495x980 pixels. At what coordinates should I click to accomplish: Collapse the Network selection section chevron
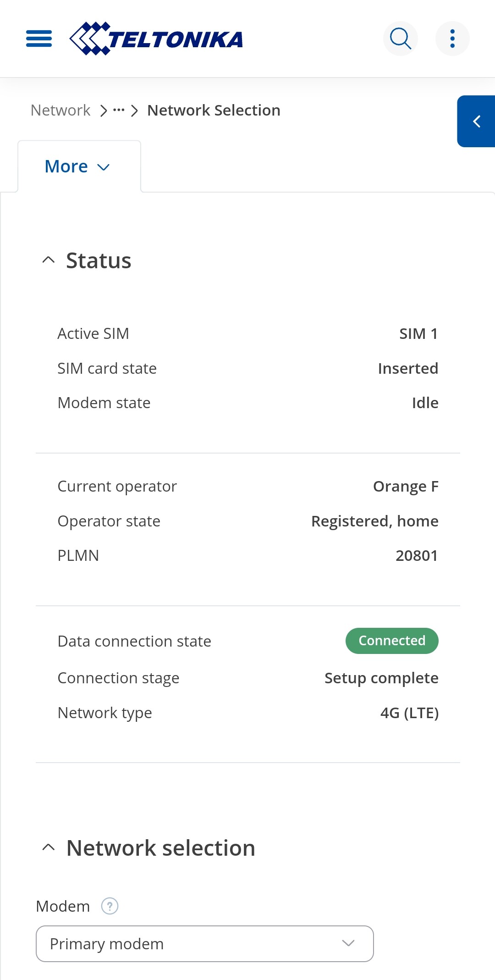pyautogui.click(x=49, y=847)
